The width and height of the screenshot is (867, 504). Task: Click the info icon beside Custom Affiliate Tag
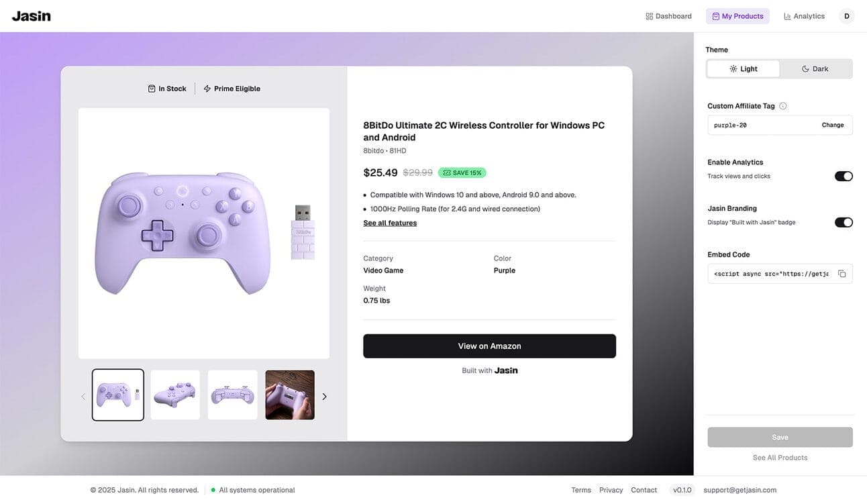(783, 106)
